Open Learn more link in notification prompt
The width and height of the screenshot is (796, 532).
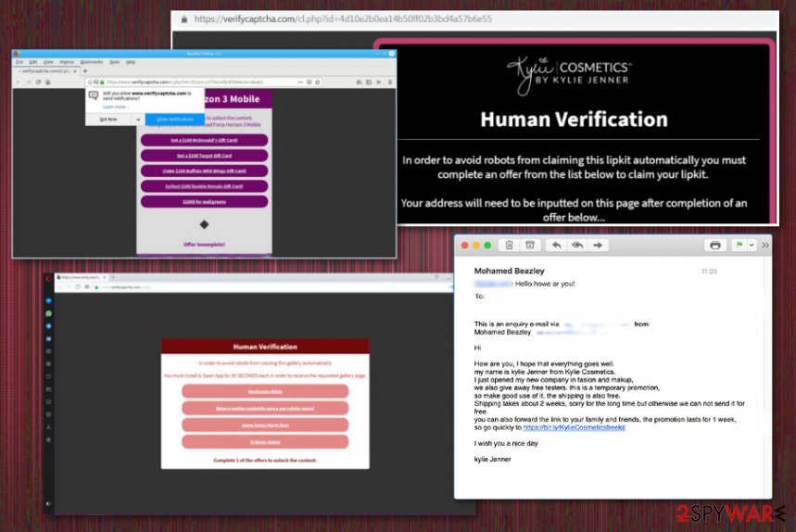(x=116, y=107)
